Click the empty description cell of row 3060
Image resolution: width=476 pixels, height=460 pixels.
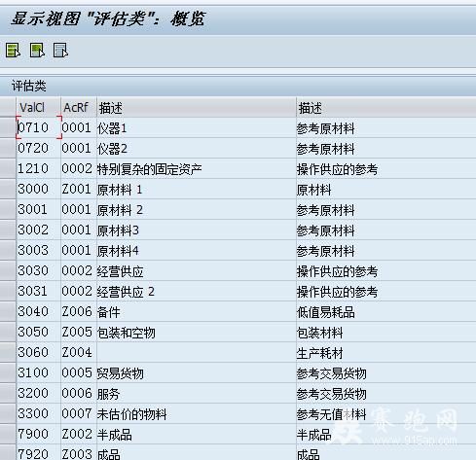click(197, 353)
